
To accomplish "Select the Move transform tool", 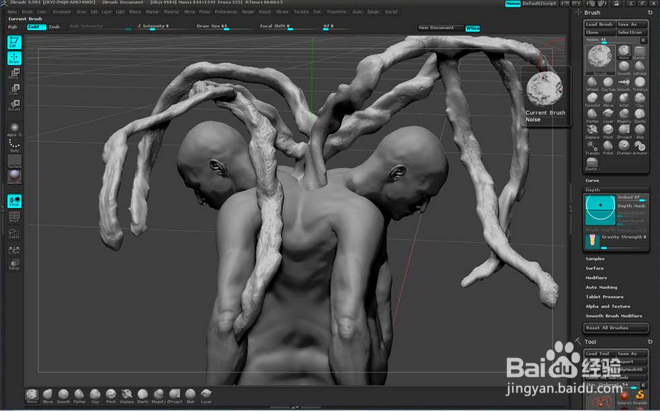I will pos(14,74).
